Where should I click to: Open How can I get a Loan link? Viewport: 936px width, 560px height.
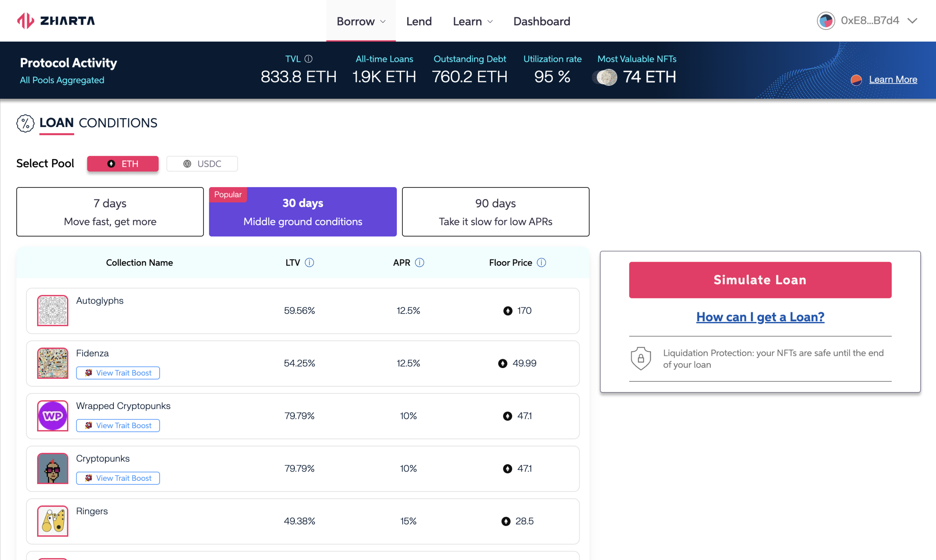pos(760,317)
